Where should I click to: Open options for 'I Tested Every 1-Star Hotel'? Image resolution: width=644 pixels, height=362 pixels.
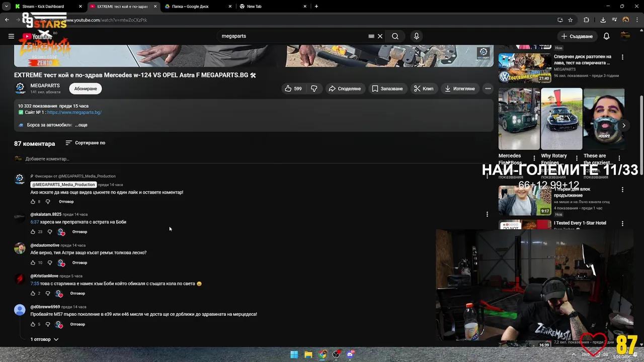(x=622, y=223)
